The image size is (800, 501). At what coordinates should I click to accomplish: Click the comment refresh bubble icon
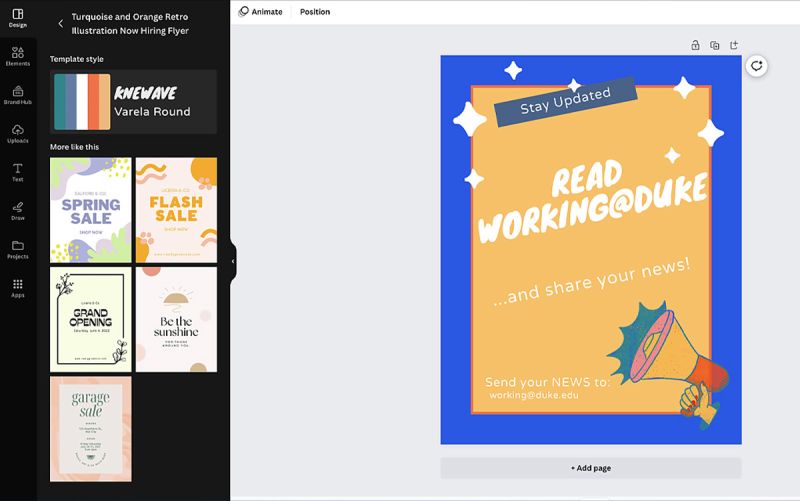[756, 66]
